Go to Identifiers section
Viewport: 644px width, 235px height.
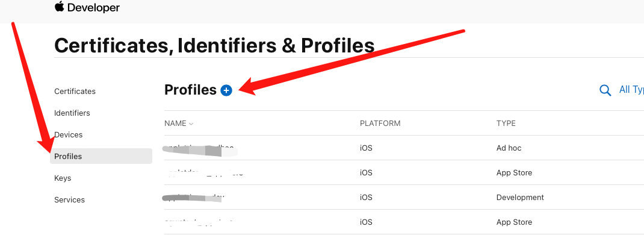tap(72, 113)
